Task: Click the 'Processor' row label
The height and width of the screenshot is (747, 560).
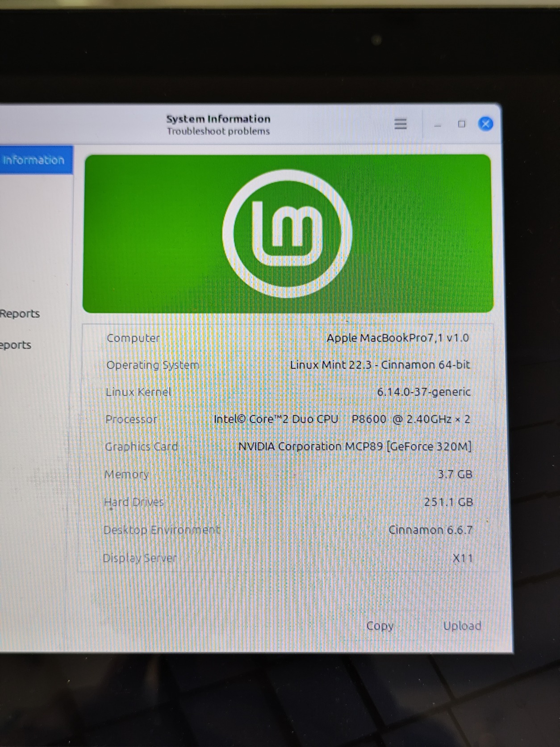Action: click(x=131, y=419)
